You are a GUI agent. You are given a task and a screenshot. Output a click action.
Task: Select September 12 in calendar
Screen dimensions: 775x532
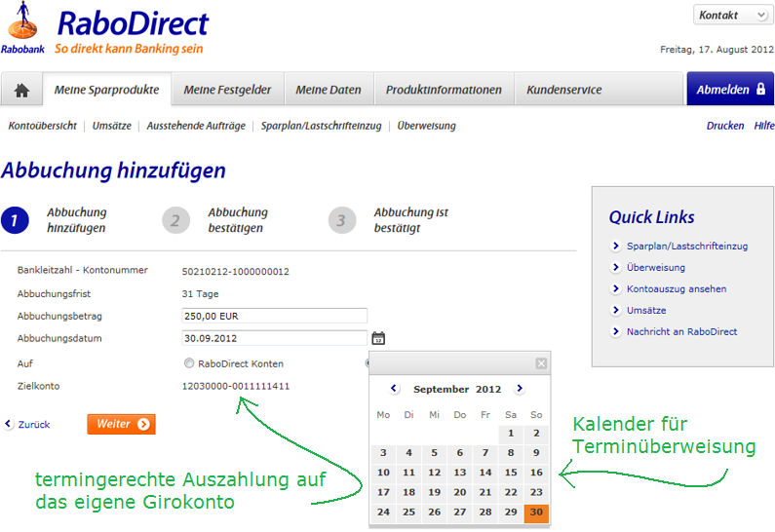(435, 473)
